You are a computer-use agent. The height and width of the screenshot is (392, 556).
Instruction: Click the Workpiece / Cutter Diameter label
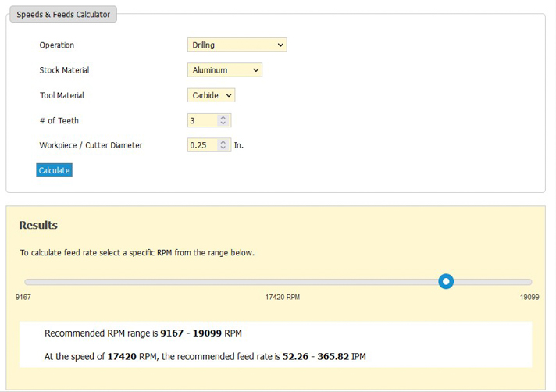[91, 145]
